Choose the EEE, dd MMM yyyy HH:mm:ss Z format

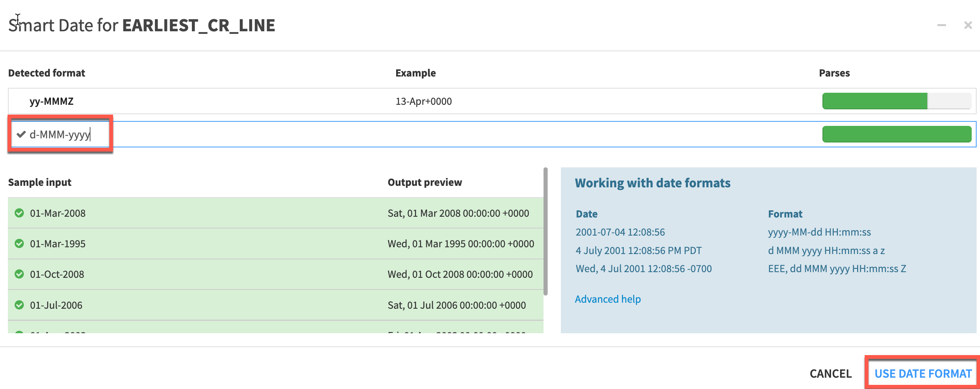pos(836,269)
